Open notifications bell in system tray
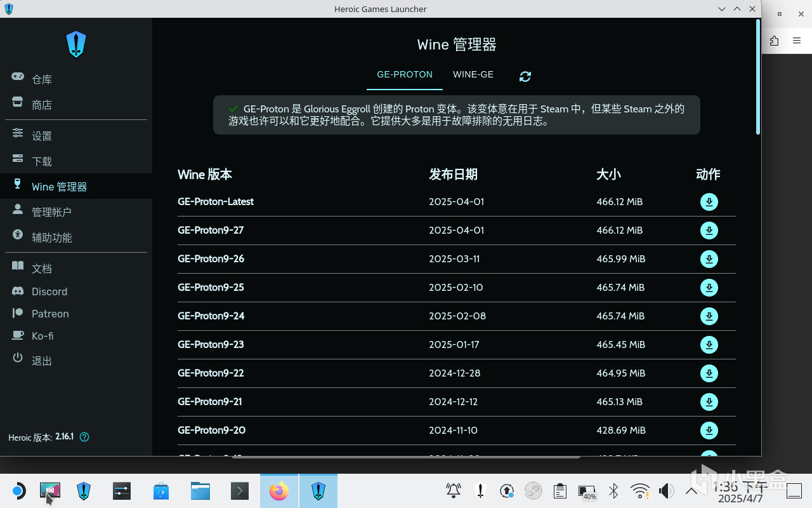The image size is (812, 508). (454, 490)
